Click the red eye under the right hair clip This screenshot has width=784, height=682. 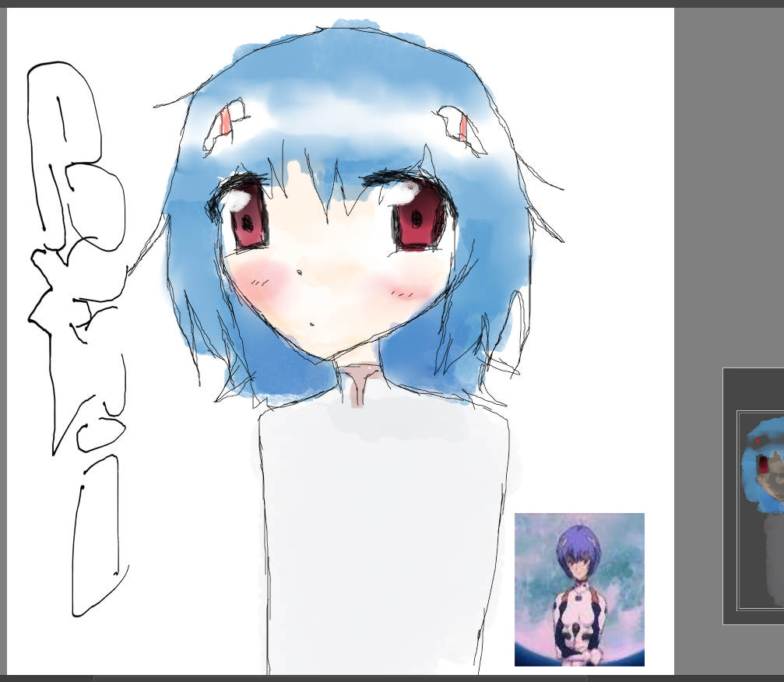click(x=419, y=217)
